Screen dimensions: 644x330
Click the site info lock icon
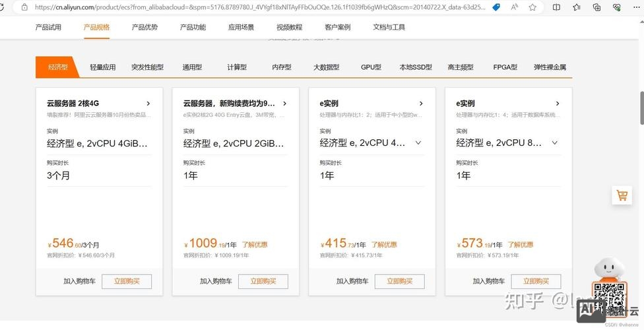[24, 7]
